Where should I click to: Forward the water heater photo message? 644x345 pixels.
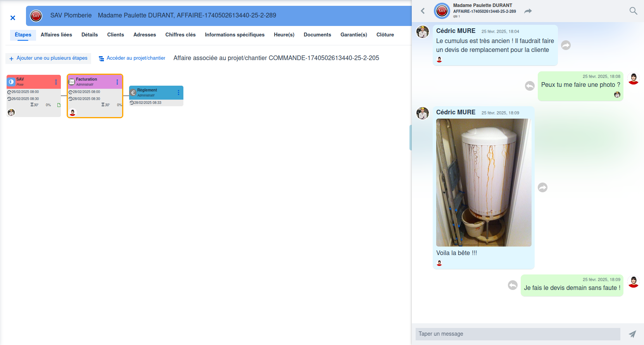point(542,188)
